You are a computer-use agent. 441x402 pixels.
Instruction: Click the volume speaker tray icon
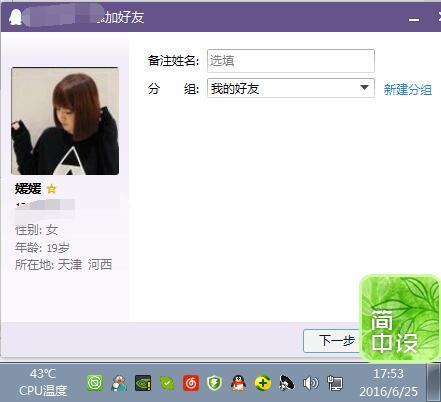click(311, 383)
